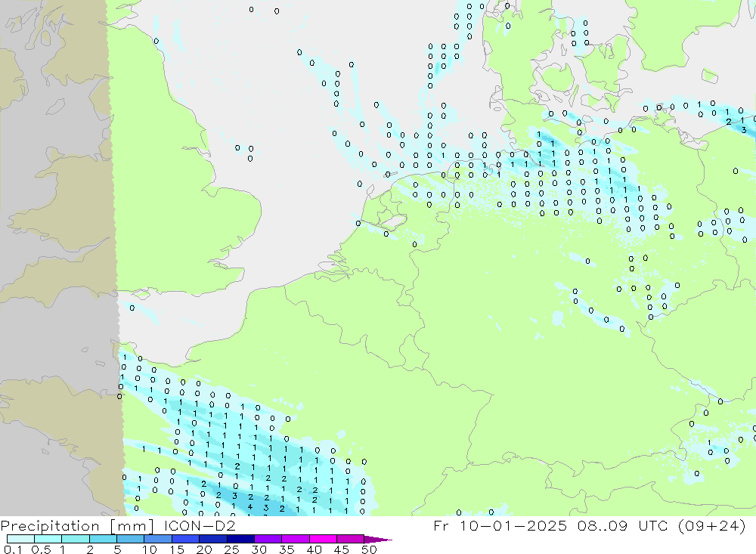Select the above-50 mm arrow tip of legend

(377, 539)
